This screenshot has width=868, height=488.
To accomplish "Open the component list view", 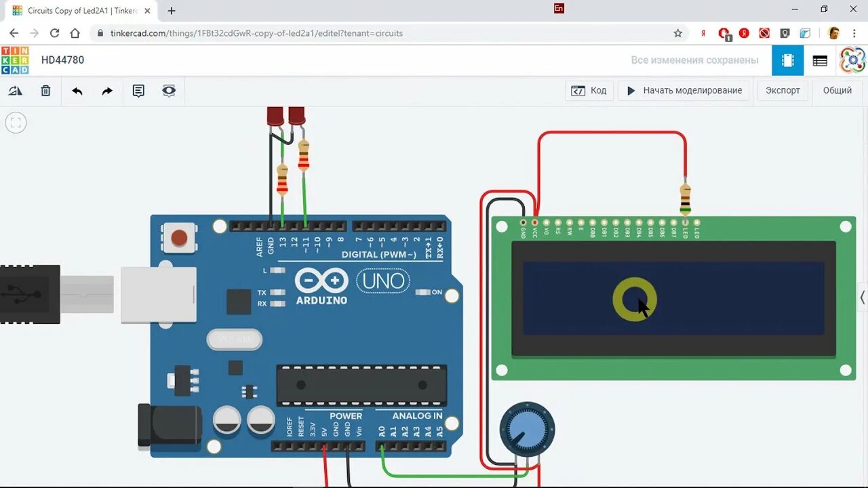I will click(x=820, y=60).
